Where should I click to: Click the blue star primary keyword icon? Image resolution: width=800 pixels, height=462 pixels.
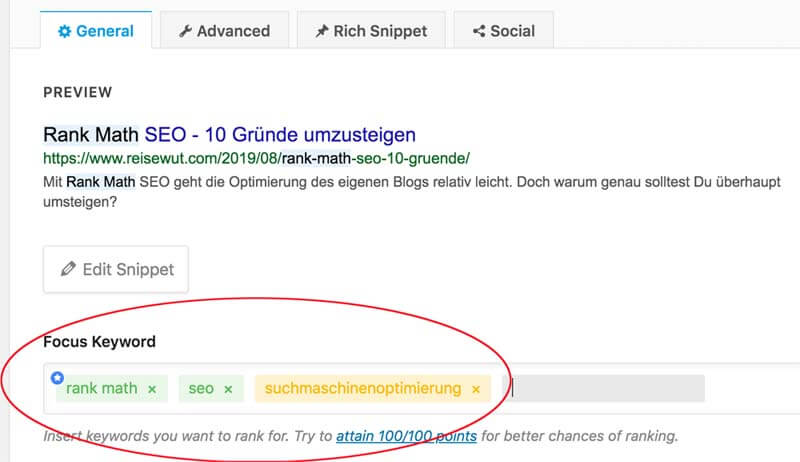pyautogui.click(x=57, y=378)
